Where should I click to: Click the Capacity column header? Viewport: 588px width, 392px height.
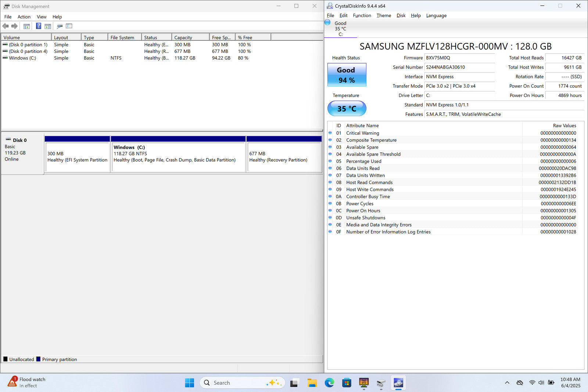pos(190,37)
